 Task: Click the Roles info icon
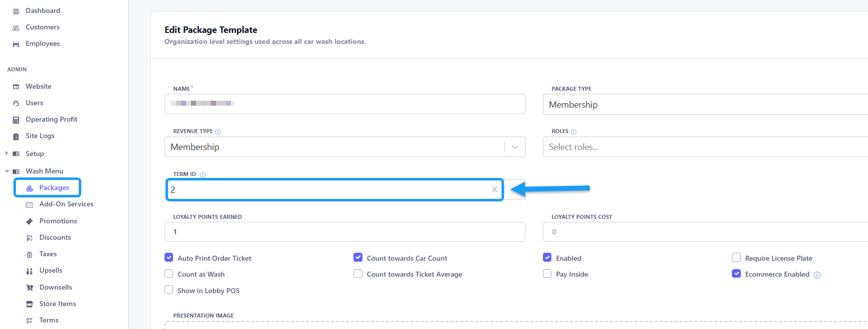[x=573, y=132]
